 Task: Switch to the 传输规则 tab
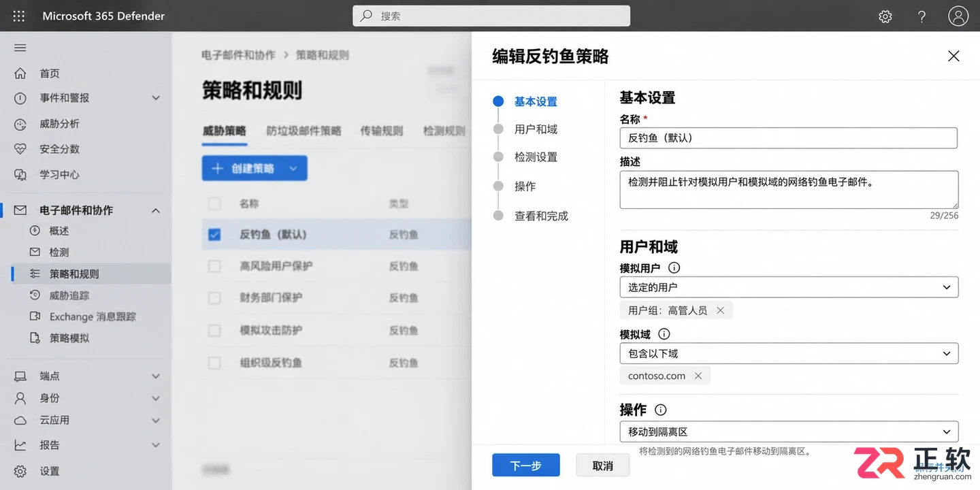coord(382,131)
